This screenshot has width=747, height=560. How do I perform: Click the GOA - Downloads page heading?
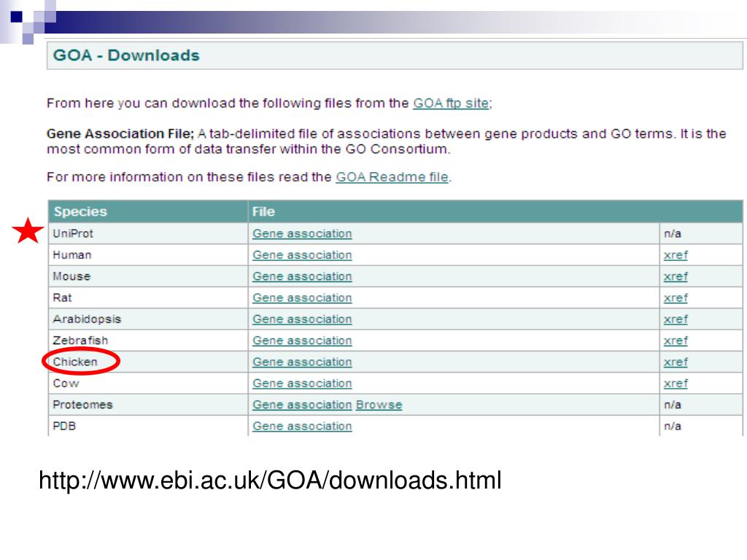click(126, 55)
